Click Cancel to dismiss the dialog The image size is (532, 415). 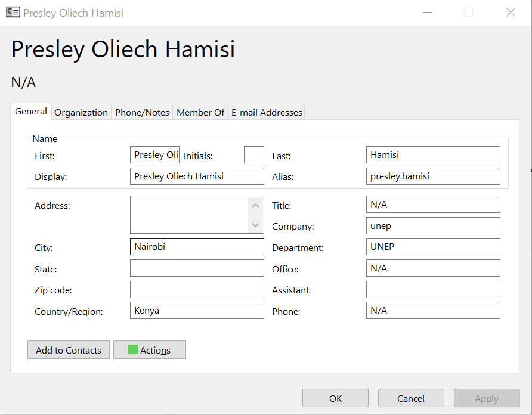(x=411, y=398)
